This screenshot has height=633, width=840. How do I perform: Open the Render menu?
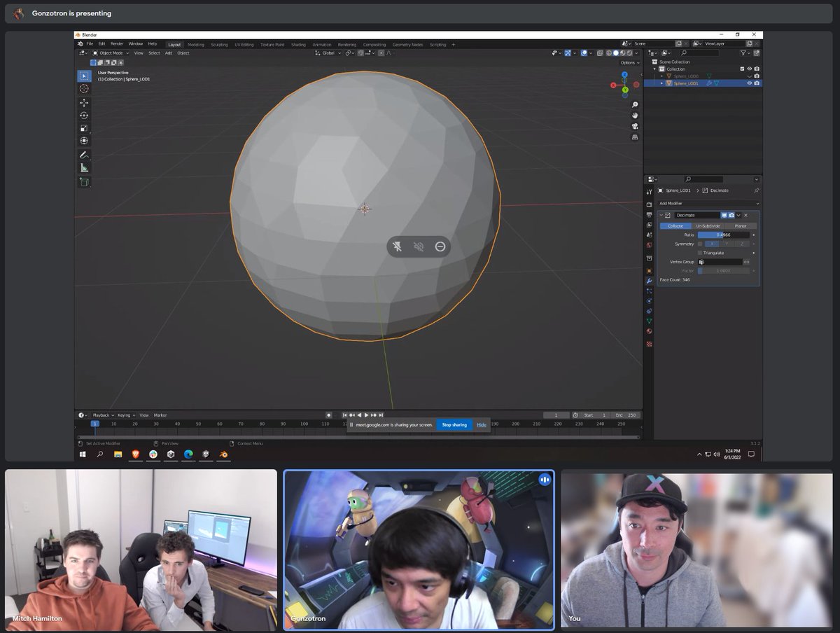117,44
